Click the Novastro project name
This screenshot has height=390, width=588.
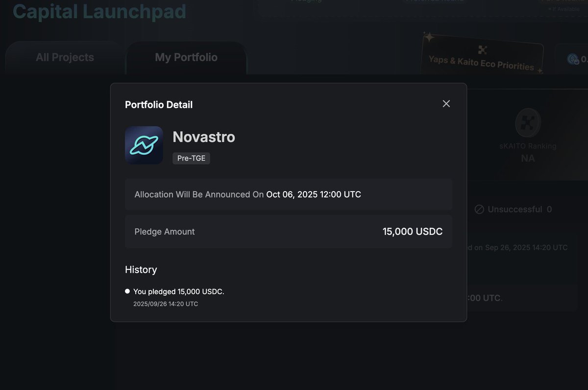(204, 137)
